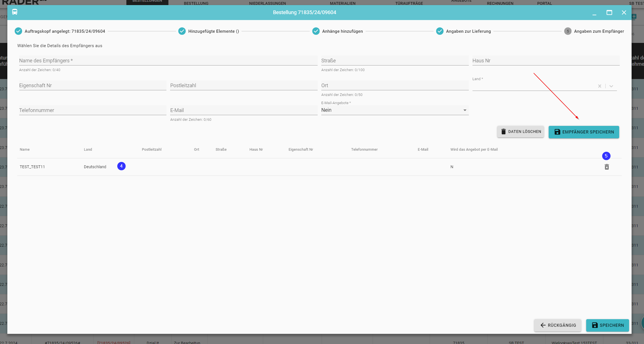
Task: Delete the TEST_TEST11 recipient row
Action: click(607, 167)
